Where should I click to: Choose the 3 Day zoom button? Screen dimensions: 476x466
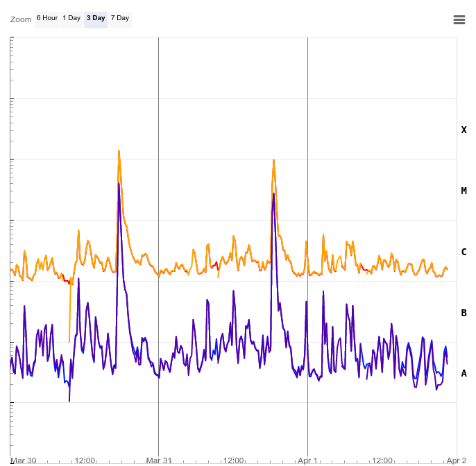(x=96, y=18)
